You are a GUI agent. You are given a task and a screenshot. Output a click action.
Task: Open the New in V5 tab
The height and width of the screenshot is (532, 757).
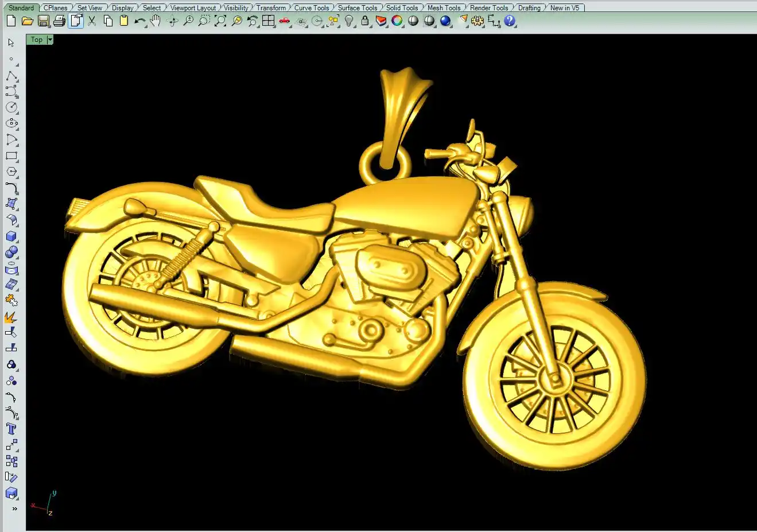(565, 8)
